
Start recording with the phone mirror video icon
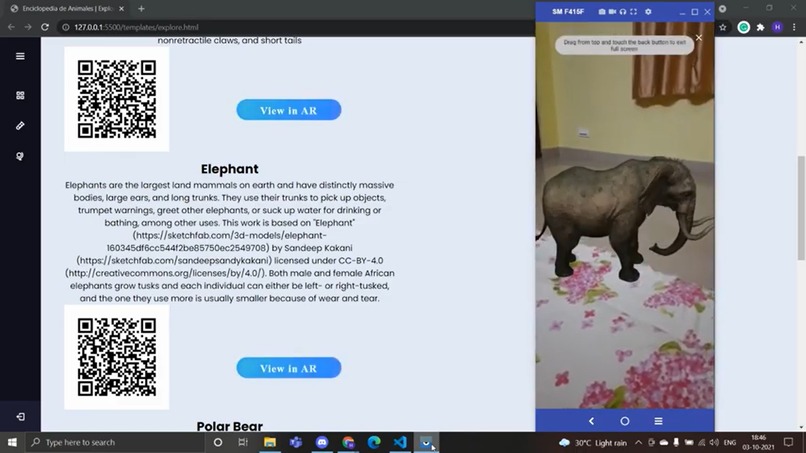[x=612, y=11]
